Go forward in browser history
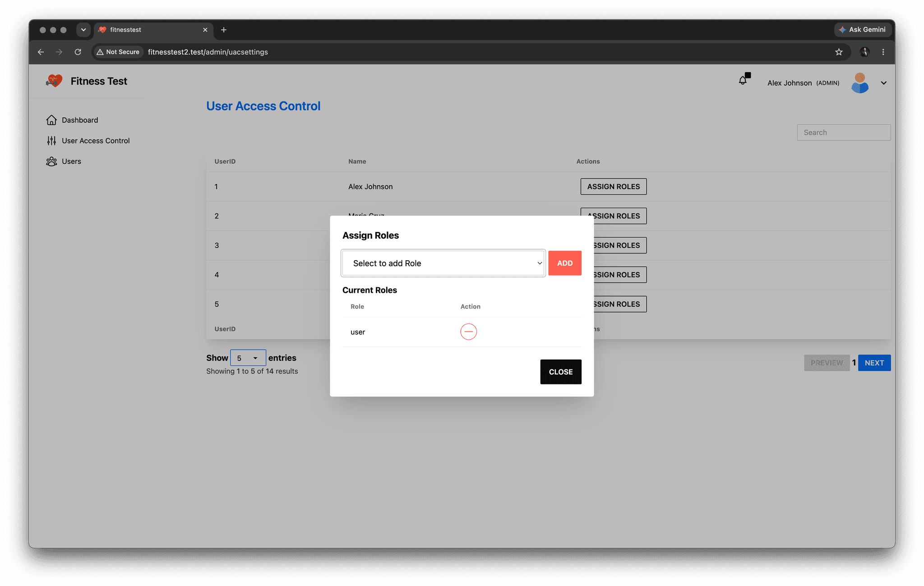This screenshot has width=924, height=586. pos(59,52)
